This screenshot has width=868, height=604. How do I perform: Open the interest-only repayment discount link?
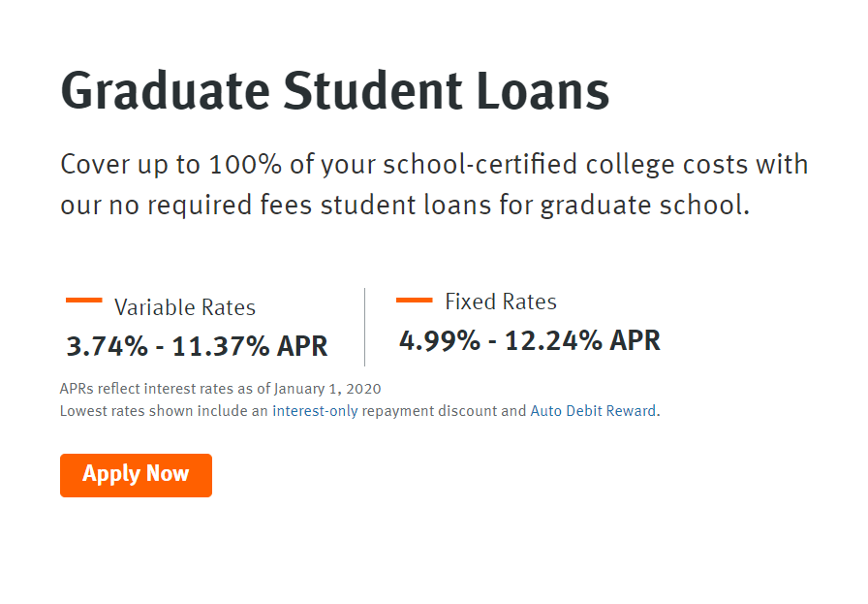pyautogui.click(x=315, y=411)
